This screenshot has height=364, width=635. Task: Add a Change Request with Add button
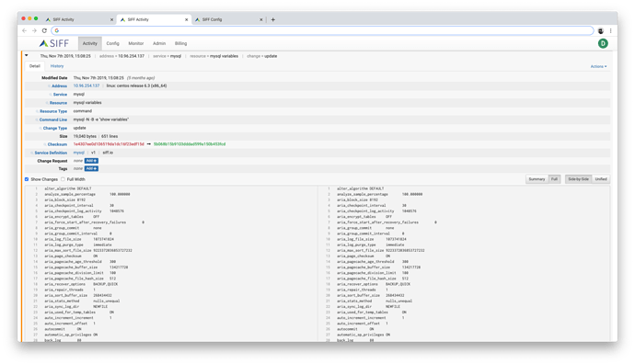tap(91, 161)
